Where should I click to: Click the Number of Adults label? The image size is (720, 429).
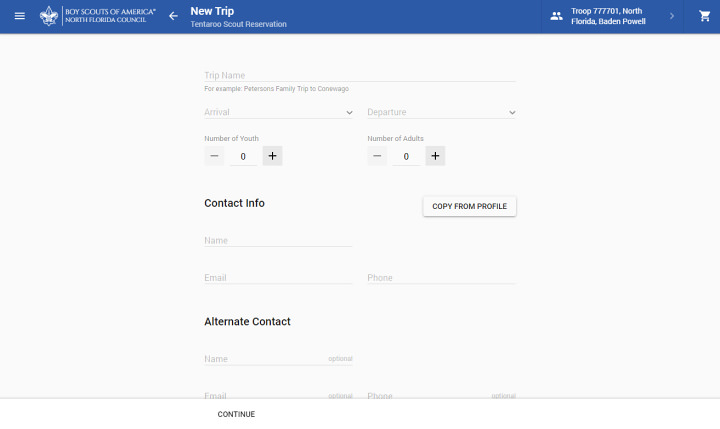point(395,138)
